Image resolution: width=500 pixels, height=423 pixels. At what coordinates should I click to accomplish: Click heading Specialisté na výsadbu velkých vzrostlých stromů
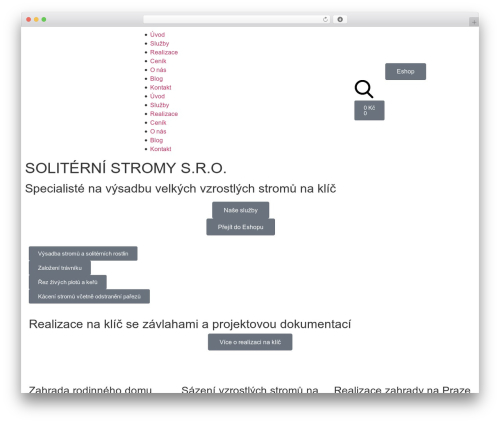(x=180, y=189)
